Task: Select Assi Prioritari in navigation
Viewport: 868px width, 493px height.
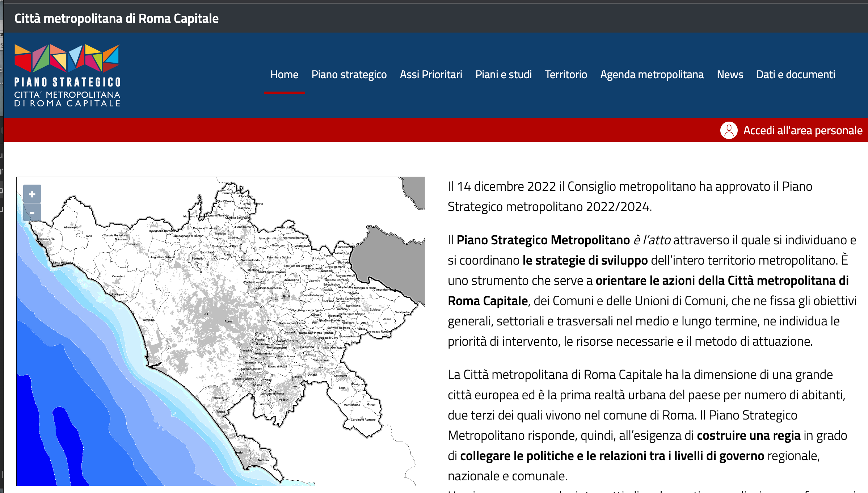Action: (x=431, y=75)
